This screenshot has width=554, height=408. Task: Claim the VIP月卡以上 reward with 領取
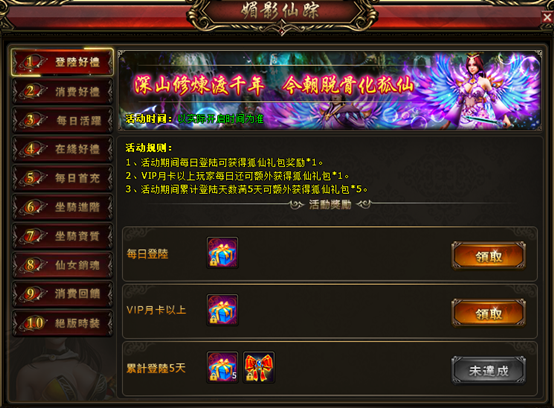click(489, 313)
